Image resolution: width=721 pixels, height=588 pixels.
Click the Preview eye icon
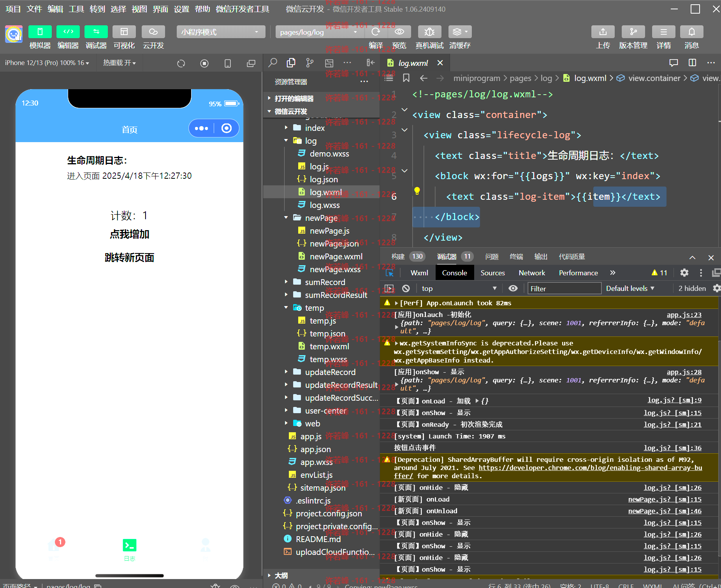(x=399, y=32)
